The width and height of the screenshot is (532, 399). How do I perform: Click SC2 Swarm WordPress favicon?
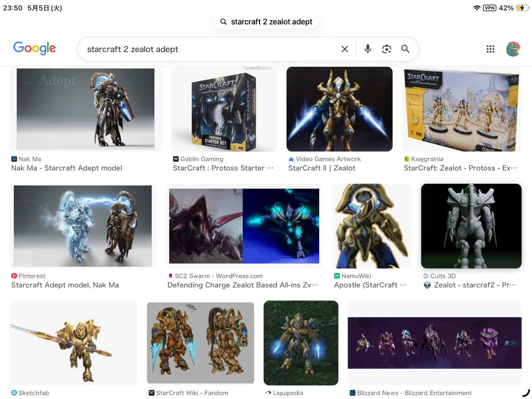170,276
